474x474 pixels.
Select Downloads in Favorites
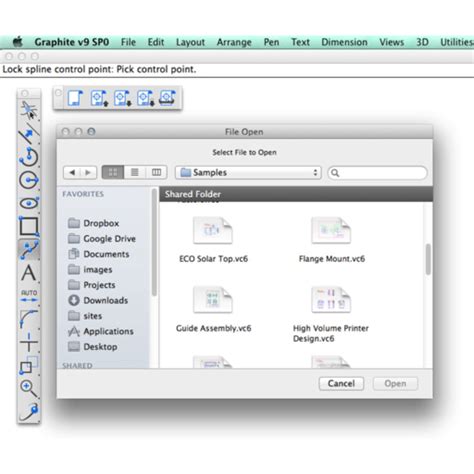[x=98, y=300]
